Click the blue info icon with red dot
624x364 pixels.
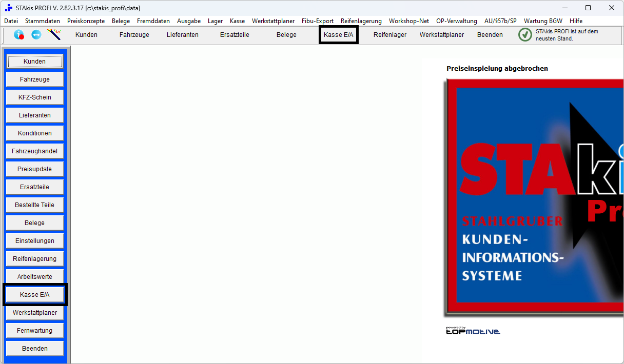19,35
